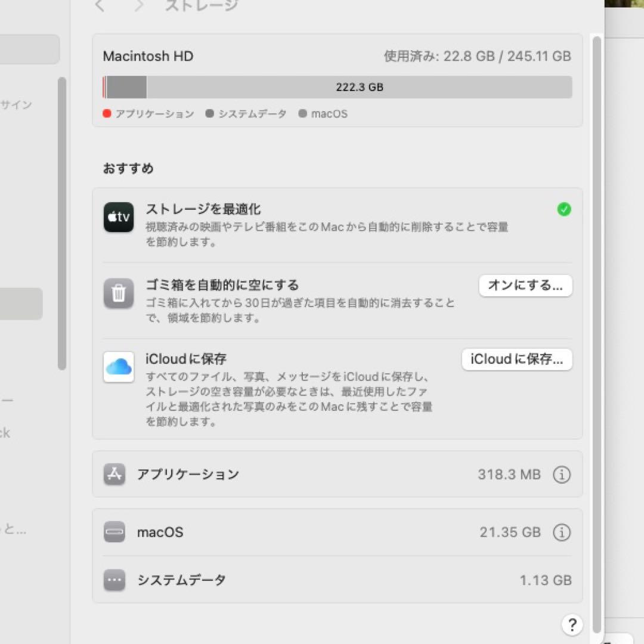
Task: Click the システムデータ category icon
Action: pos(113,579)
